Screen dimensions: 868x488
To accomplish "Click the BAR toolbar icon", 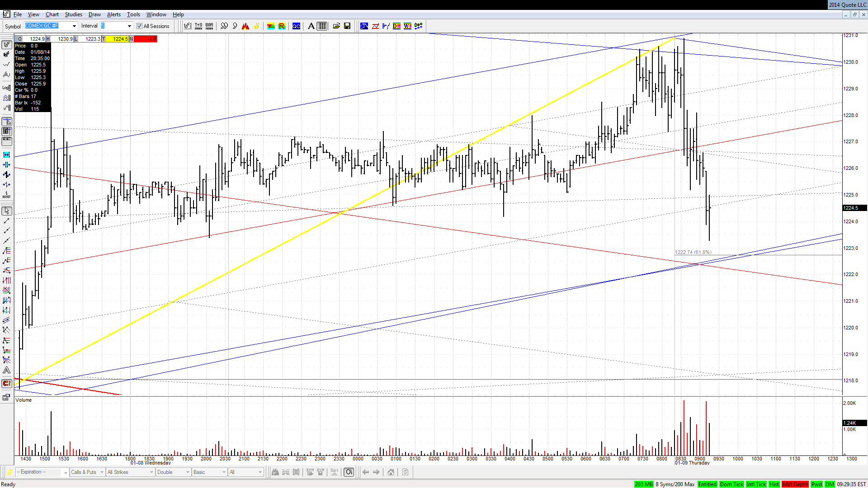I will 209,26.
